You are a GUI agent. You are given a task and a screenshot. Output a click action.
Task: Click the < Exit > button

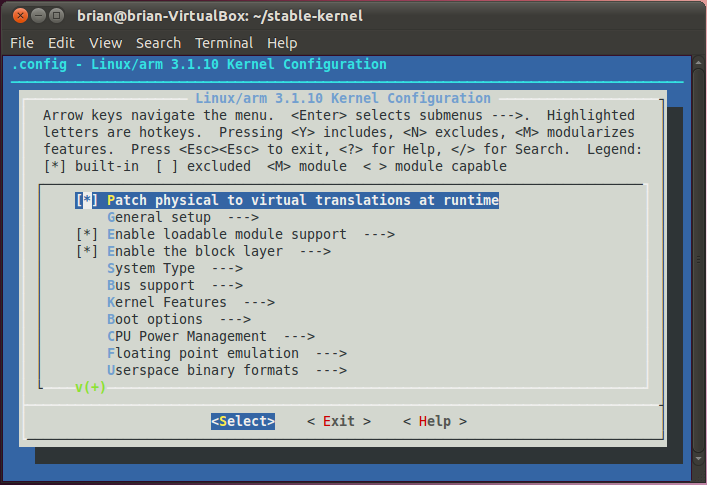coord(339,421)
